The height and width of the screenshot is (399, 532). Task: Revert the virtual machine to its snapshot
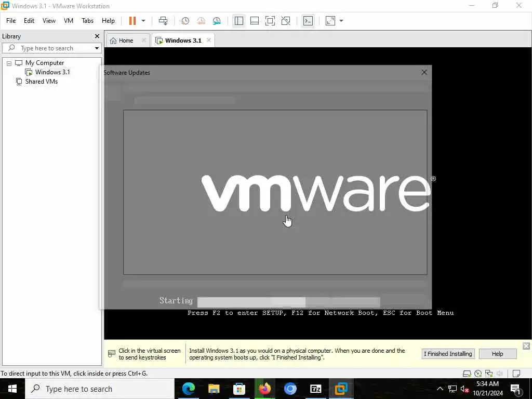(x=201, y=21)
